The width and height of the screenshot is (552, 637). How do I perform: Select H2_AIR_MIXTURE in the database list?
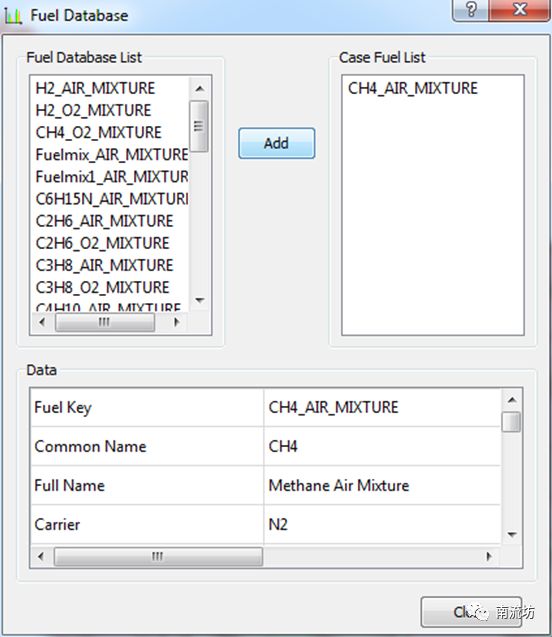[96, 88]
